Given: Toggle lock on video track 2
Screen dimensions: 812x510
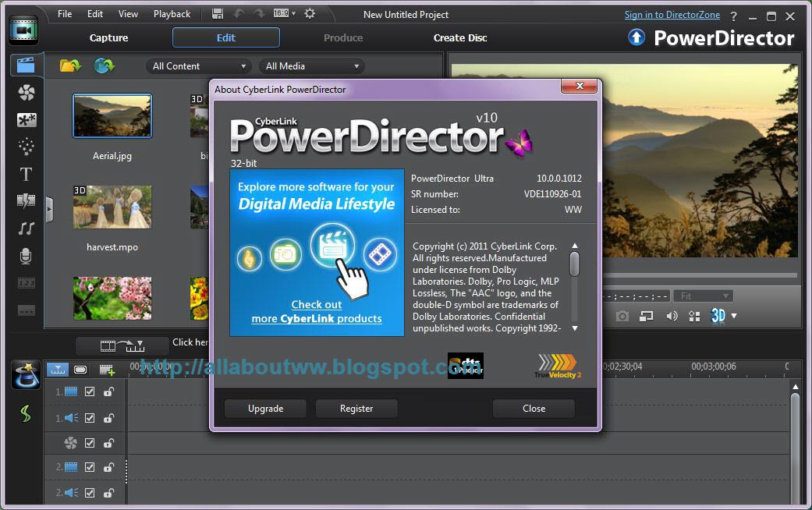Looking at the screenshot, I should click(x=108, y=467).
